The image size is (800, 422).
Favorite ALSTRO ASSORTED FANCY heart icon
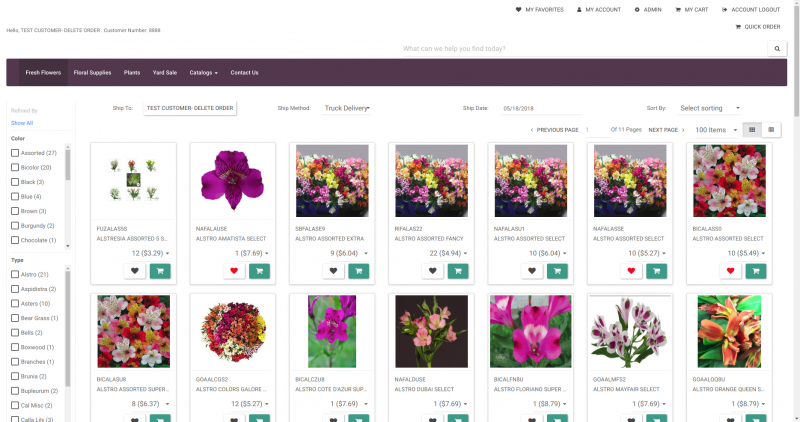(433, 271)
